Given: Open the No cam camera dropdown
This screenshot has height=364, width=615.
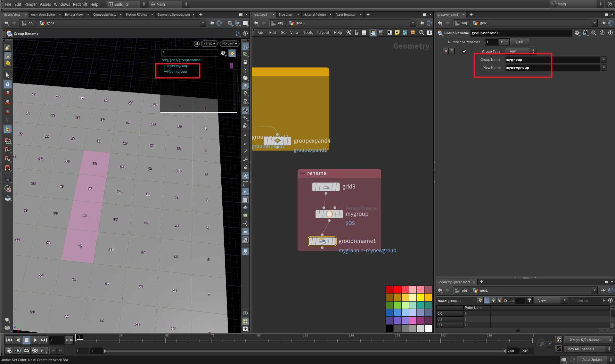Looking at the screenshot, I should tap(229, 44).
